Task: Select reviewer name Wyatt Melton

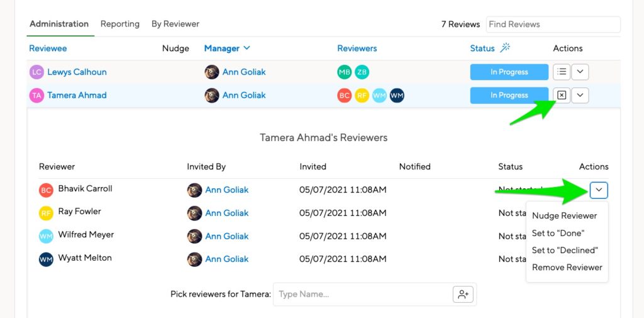Action: (85, 258)
